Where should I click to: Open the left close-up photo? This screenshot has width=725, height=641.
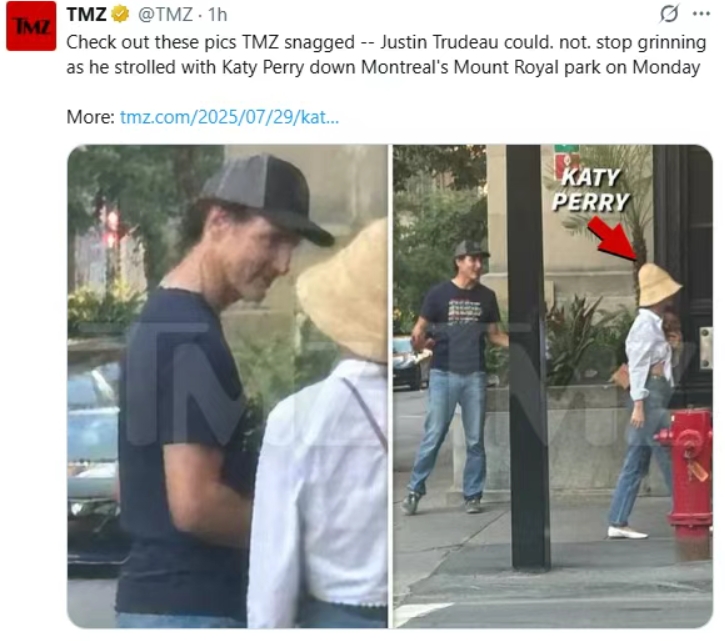click(x=227, y=386)
